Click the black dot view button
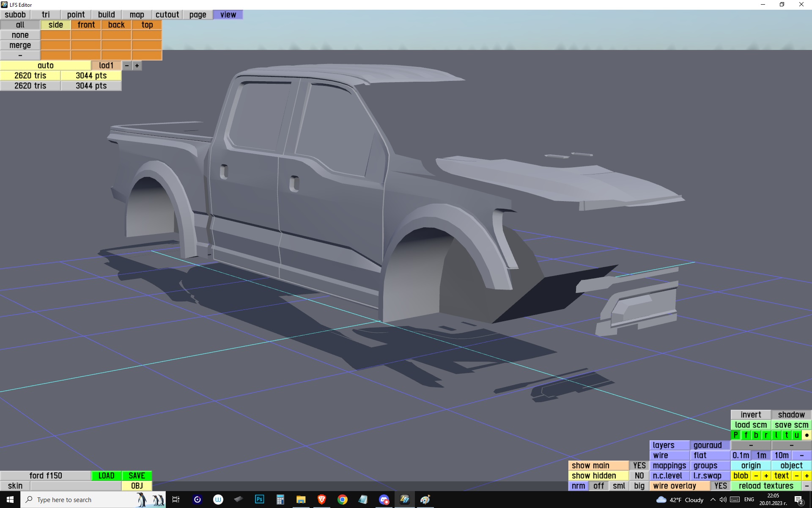 [807, 435]
